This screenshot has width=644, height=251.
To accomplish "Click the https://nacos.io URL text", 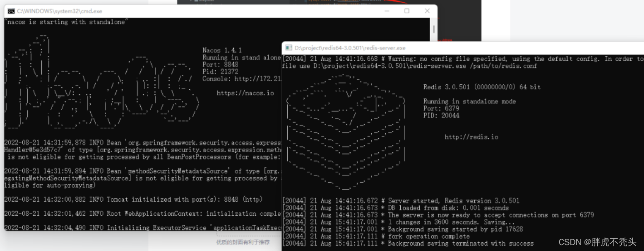I will coord(245,93).
